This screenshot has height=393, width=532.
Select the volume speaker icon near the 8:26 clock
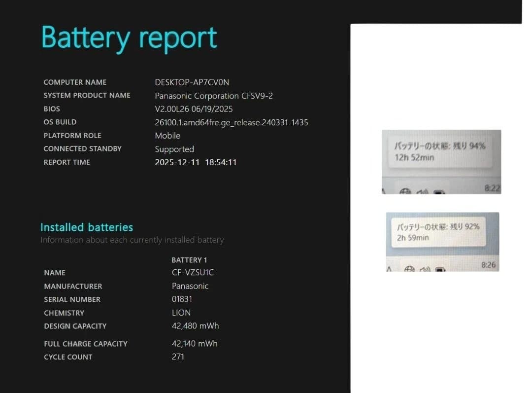(x=424, y=270)
